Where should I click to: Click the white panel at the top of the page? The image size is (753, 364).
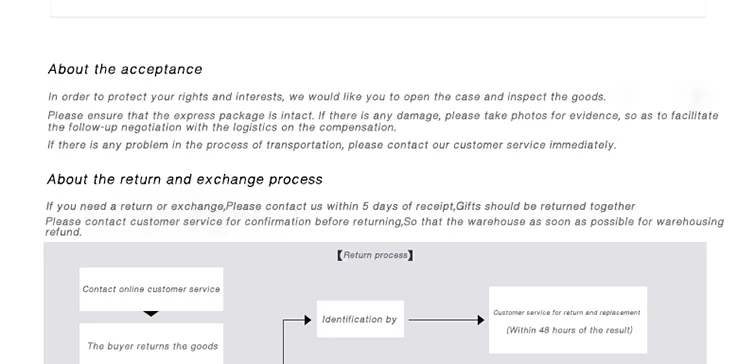pos(378,8)
